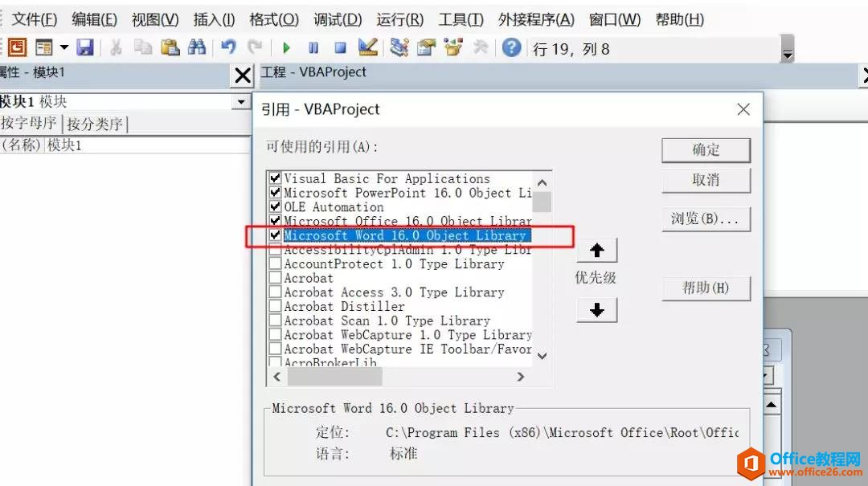
Task: Open the Properties Window icon
Action: pos(426,47)
